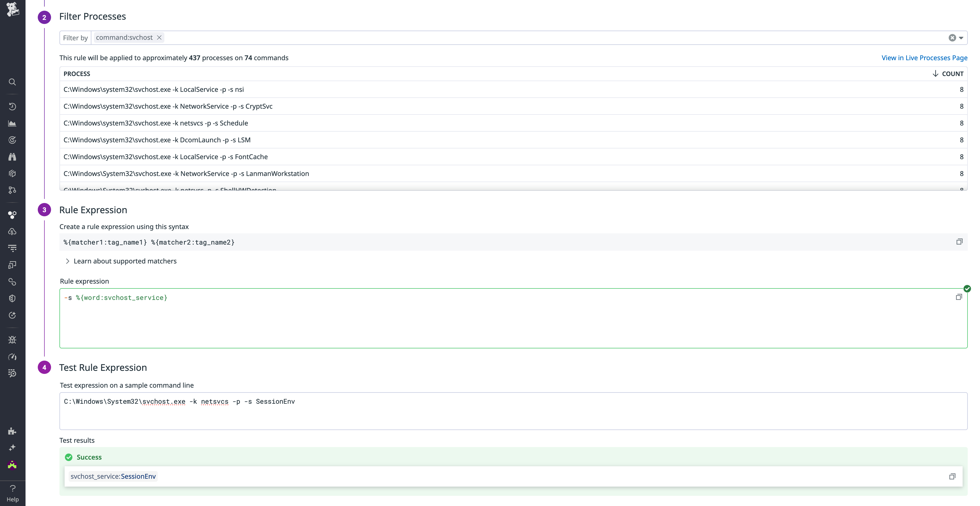Click the copy icon beside the rule expression

959,297
